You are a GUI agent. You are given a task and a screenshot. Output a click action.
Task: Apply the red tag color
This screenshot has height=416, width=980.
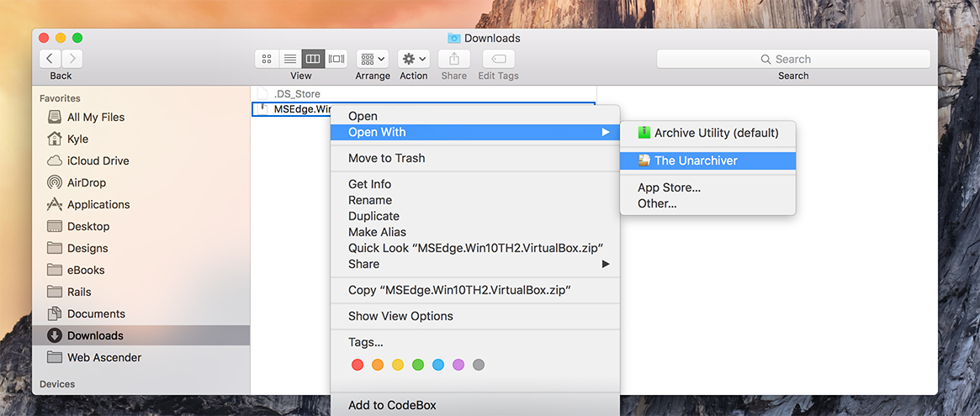pyautogui.click(x=358, y=365)
